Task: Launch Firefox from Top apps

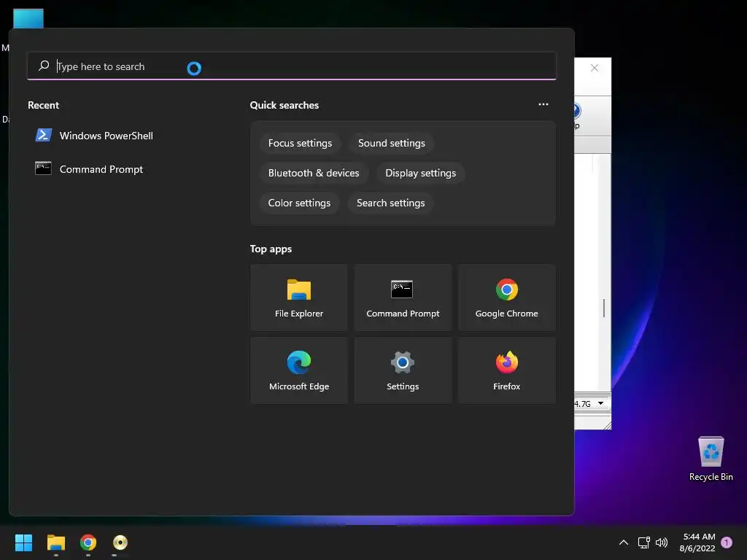Action: point(506,370)
